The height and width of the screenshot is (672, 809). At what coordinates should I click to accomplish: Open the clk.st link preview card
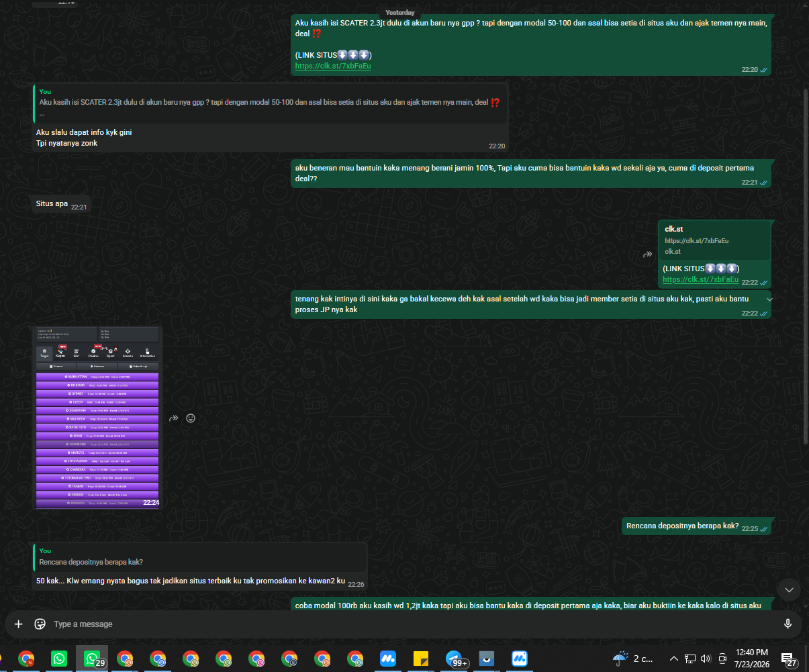pyautogui.click(x=714, y=240)
